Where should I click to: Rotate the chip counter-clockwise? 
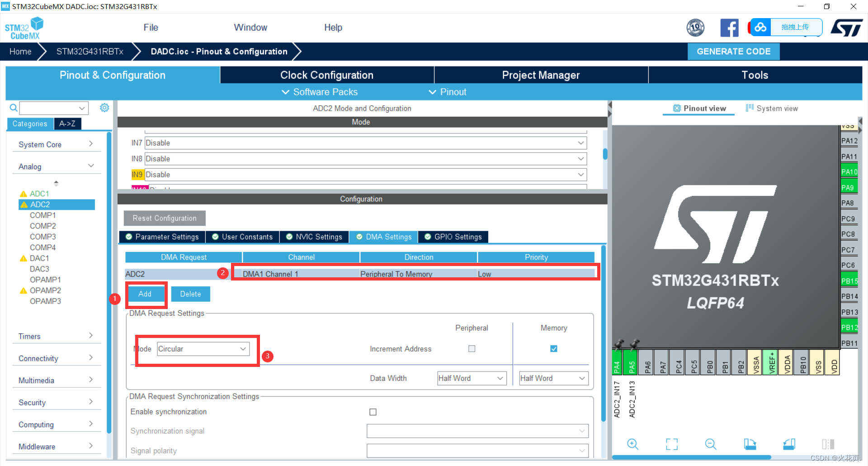coord(789,444)
